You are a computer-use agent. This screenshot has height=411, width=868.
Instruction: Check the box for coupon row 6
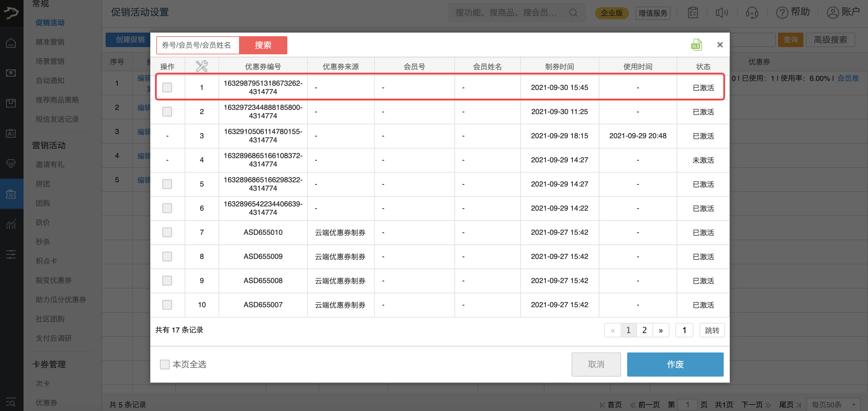pyautogui.click(x=167, y=208)
